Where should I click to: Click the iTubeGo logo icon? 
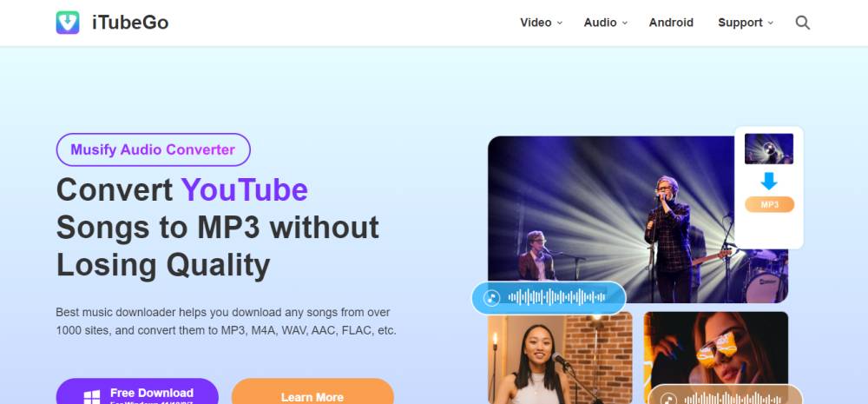pyautogui.click(x=68, y=23)
